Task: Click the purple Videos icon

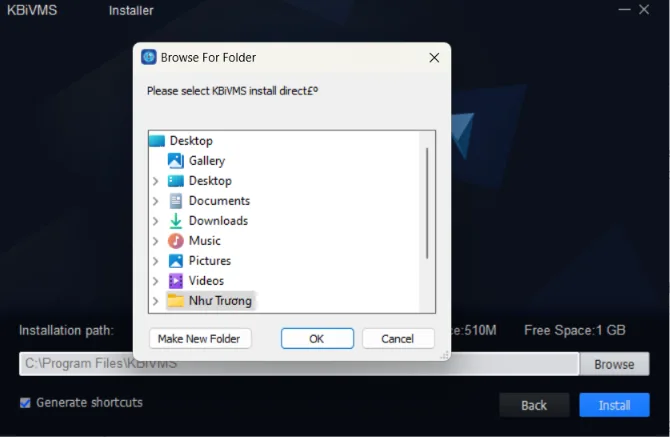Action: (175, 281)
